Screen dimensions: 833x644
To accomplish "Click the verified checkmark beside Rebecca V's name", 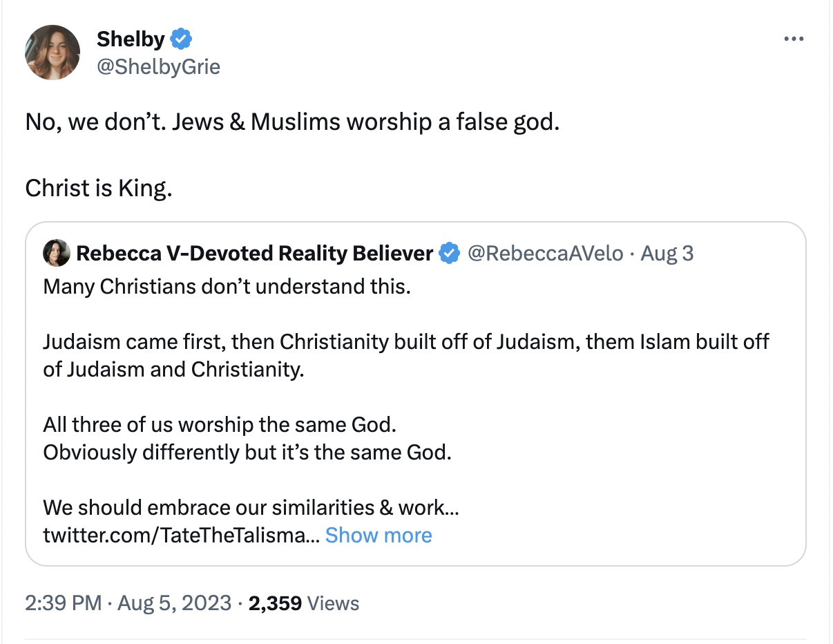I will tap(450, 253).
